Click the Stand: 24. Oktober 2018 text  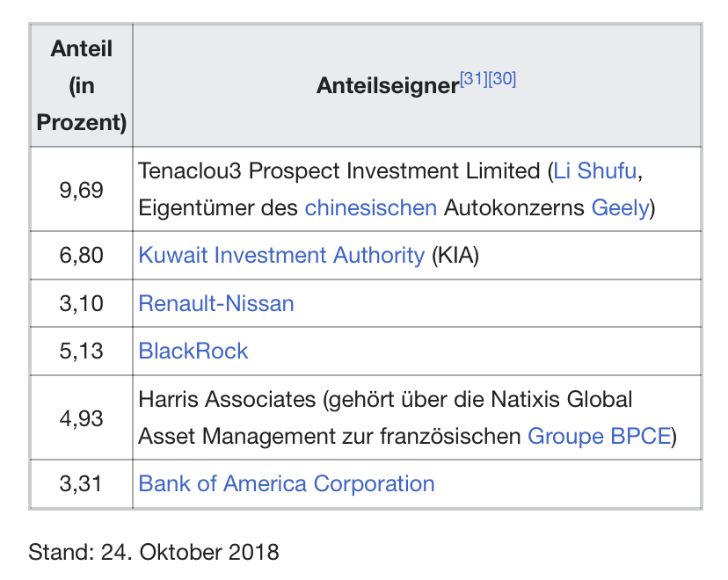[154, 552]
